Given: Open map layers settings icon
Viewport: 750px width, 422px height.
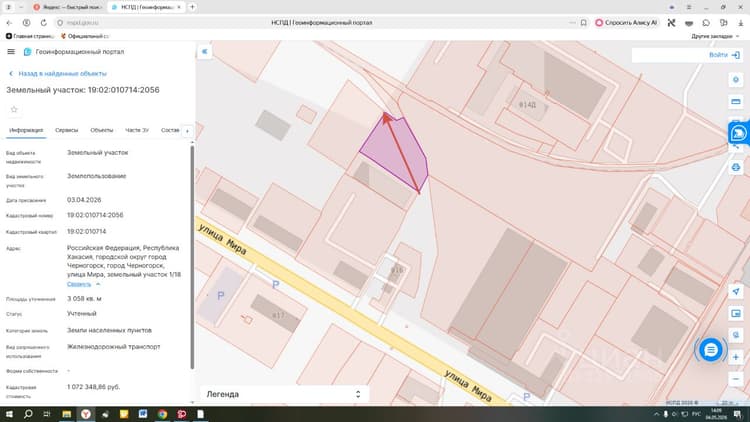Looking at the screenshot, I should [736, 80].
